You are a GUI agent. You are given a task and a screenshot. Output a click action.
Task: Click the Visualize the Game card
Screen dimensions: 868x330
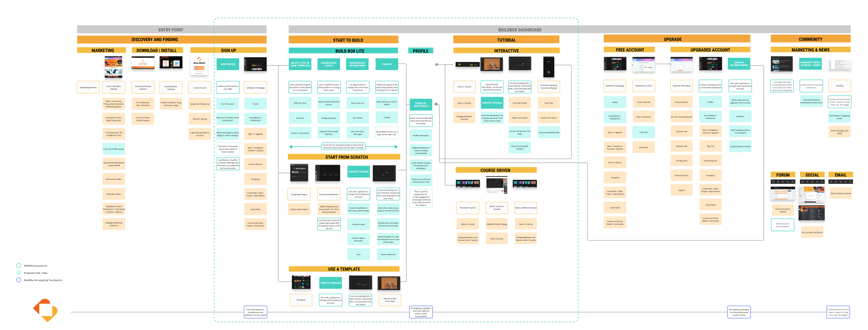[x=548, y=117]
